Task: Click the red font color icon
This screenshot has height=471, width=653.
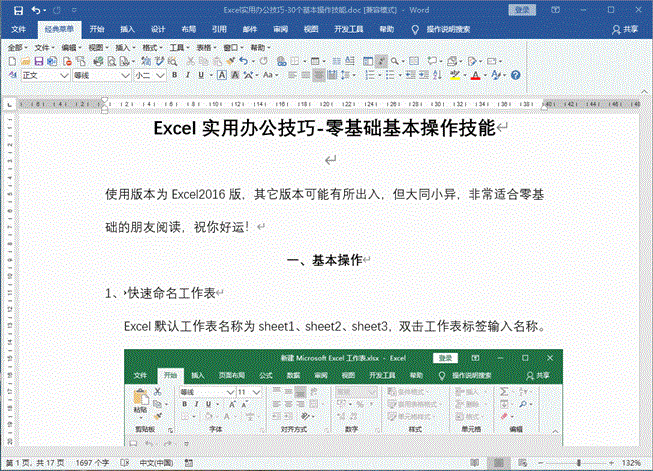Action: [474, 75]
